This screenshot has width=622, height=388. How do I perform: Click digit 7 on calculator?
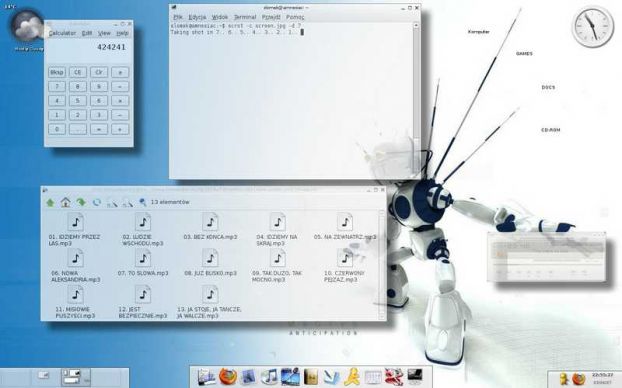pyautogui.click(x=57, y=86)
